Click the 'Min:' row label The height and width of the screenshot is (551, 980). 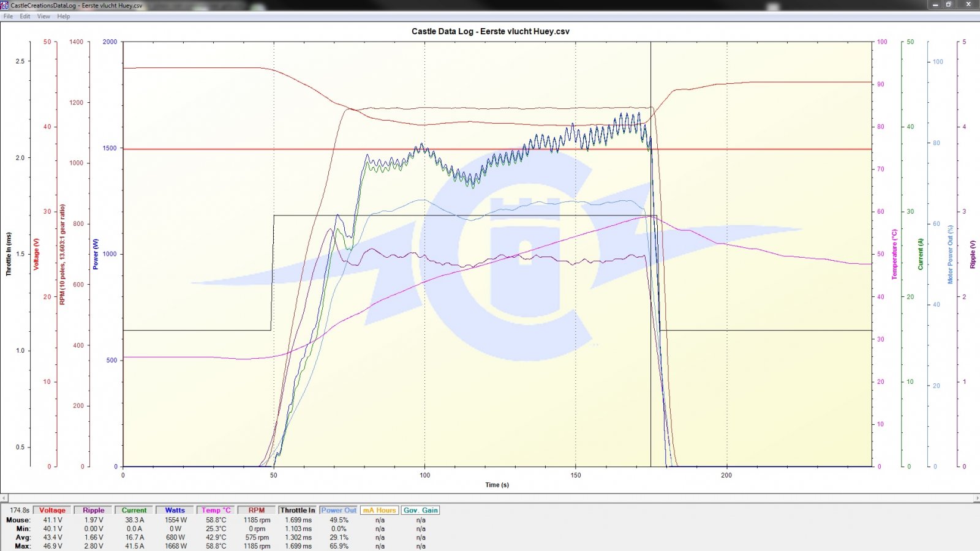(23, 528)
